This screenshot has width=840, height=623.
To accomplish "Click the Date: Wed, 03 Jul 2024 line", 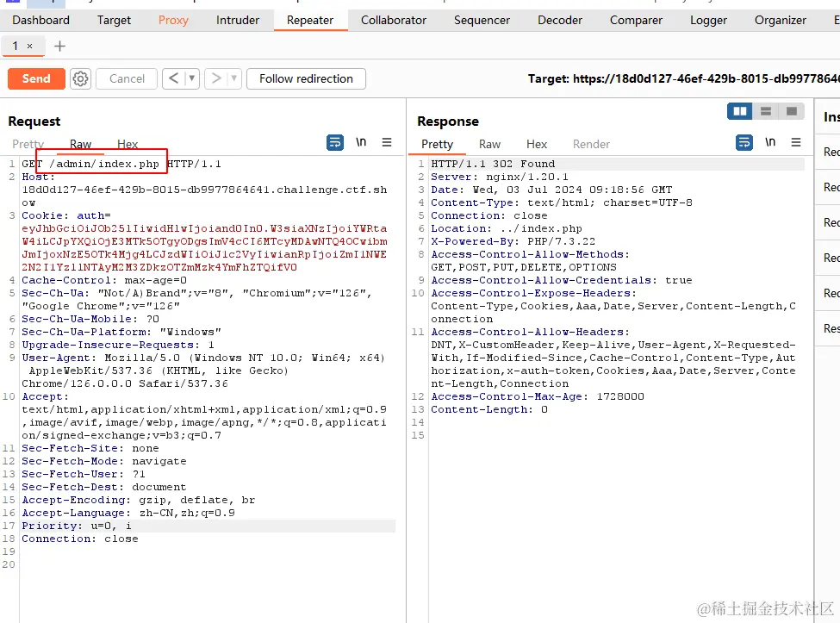I will click(551, 190).
